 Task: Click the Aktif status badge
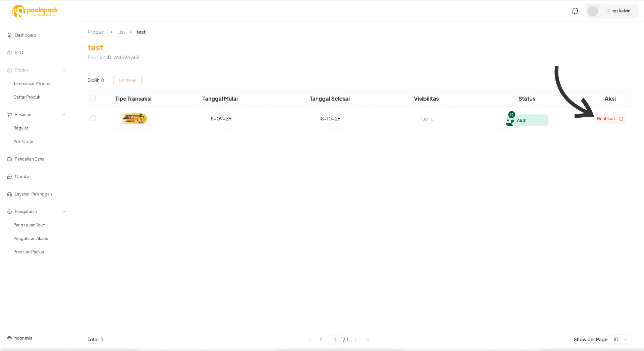[527, 120]
